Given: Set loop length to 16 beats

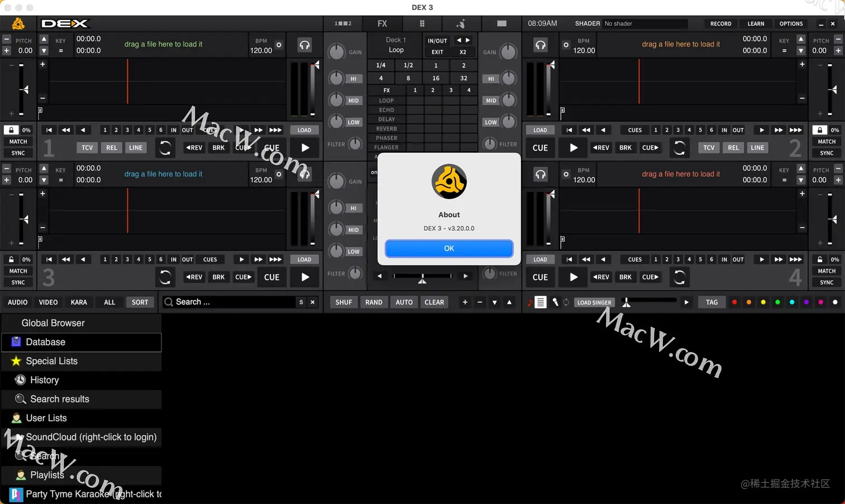Looking at the screenshot, I should click(x=436, y=78).
